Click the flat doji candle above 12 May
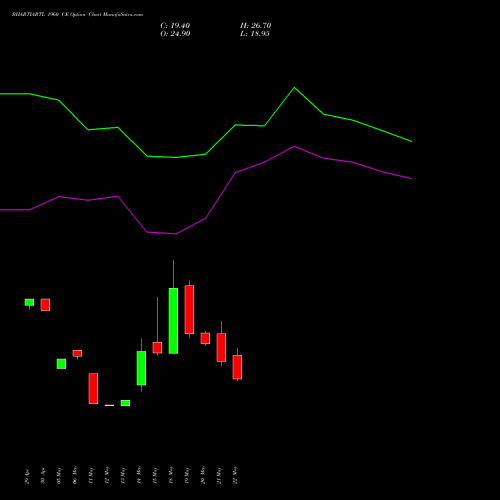This screenshot has height=500, width=500. click(x=109, y=405)
